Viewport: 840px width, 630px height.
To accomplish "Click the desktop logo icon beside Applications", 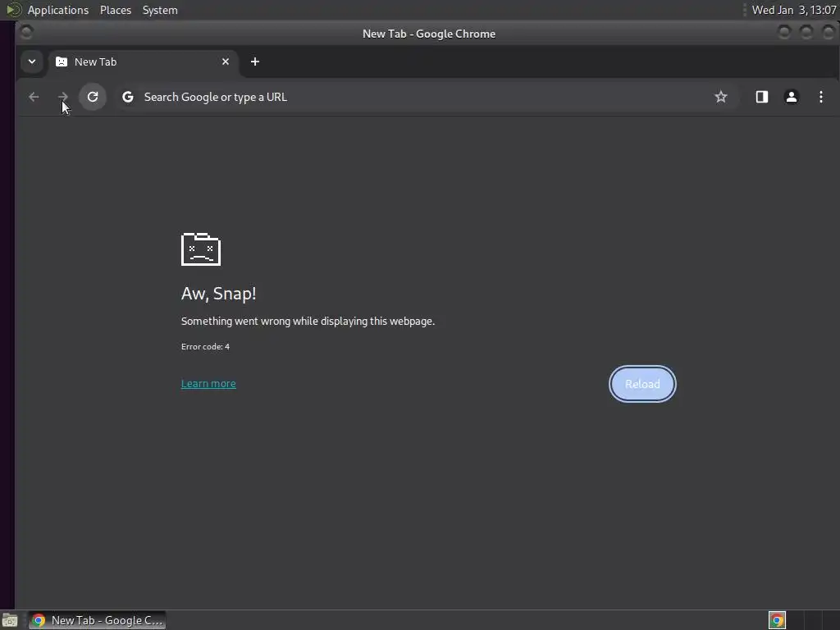I will (13, 10).
